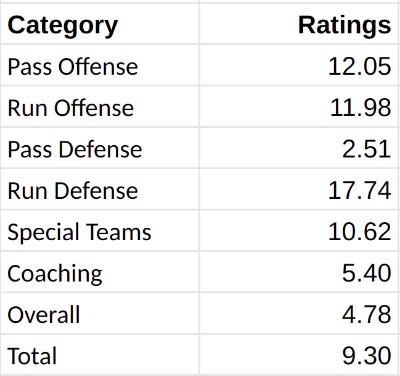This screenshot has width=400, height=376.
Task: Click the word Teams in Special Teams
Action: tap(119, 232)
